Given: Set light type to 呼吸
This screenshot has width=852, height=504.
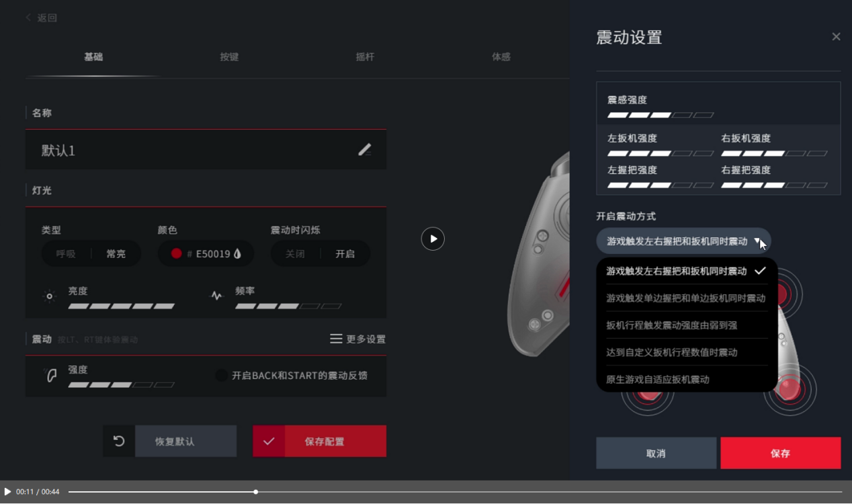Looking at the screenshot, I should coord(66,254).
